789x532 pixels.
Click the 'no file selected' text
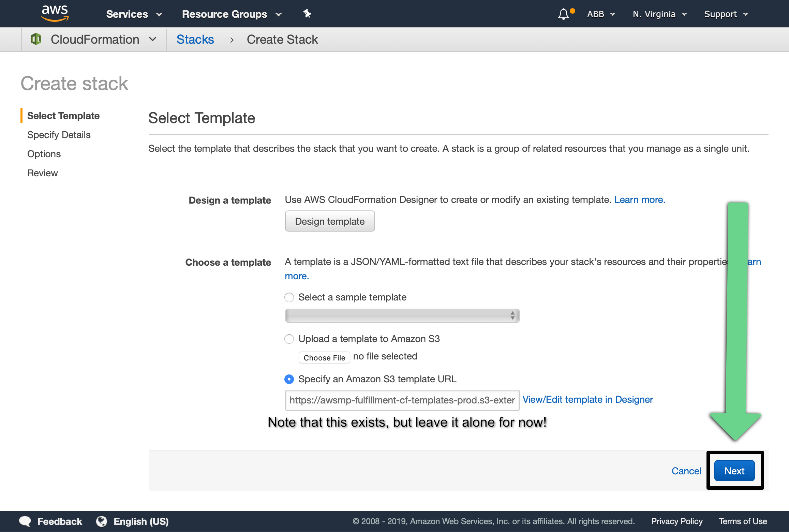tap(385, 356)
